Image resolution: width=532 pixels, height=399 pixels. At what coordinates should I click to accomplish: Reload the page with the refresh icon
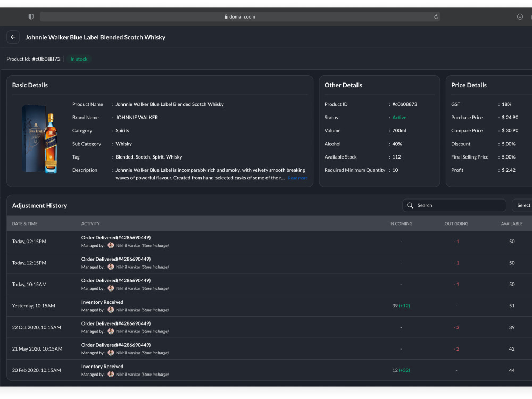(436, 16)
